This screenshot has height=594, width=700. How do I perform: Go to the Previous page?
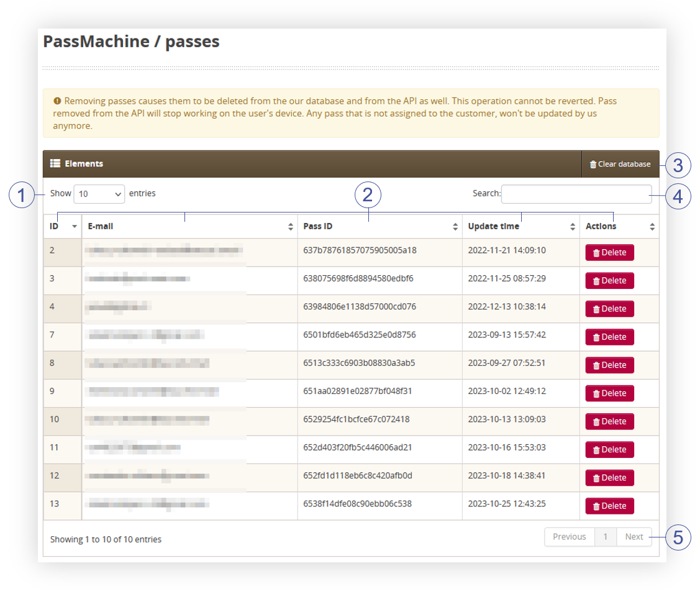tap(569, 537)
